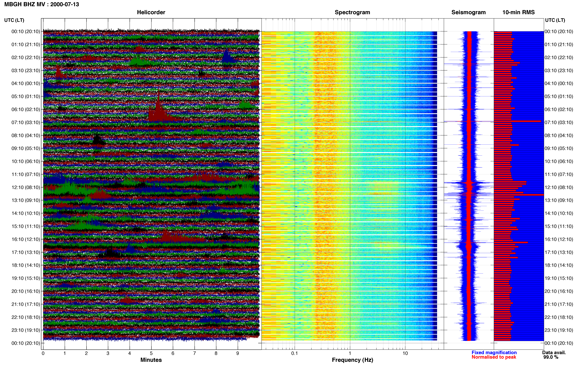Click the right 'UTC (LT)' axis label
The width and height of the screenshot is (588, 368).
[x=555, y=20]
